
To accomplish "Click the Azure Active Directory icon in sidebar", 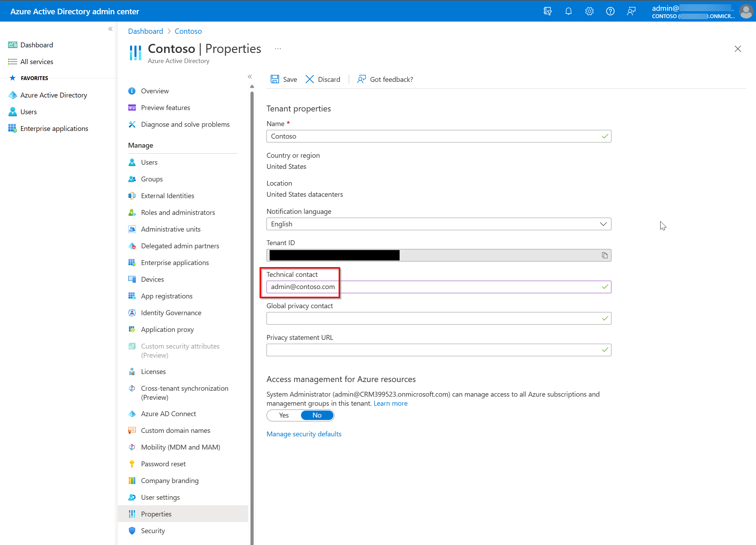I will click(x=13, y=94).
